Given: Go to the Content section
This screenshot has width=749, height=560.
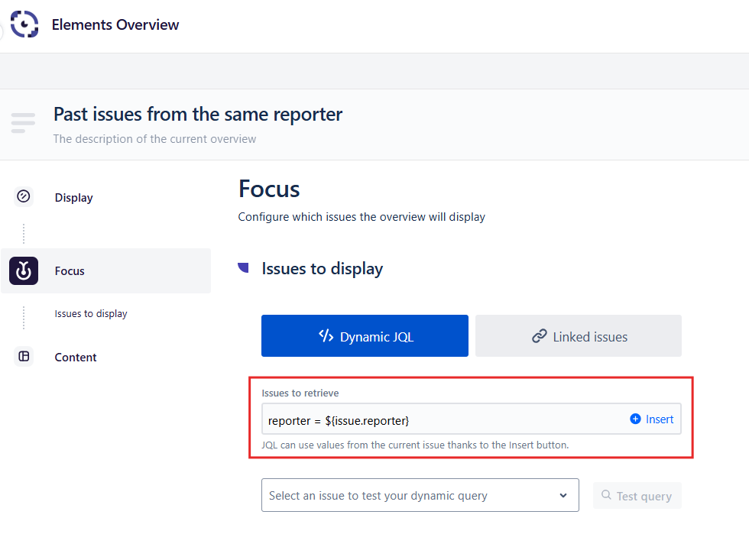Looking at the screenshot, I should (76, 358).
